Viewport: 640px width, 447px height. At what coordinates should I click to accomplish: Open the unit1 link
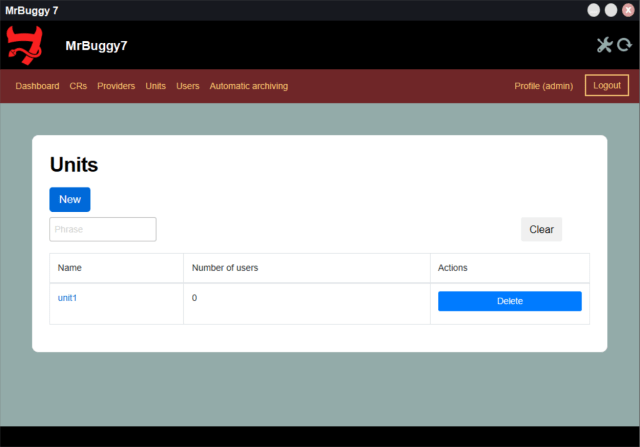(x=67, y=298)
